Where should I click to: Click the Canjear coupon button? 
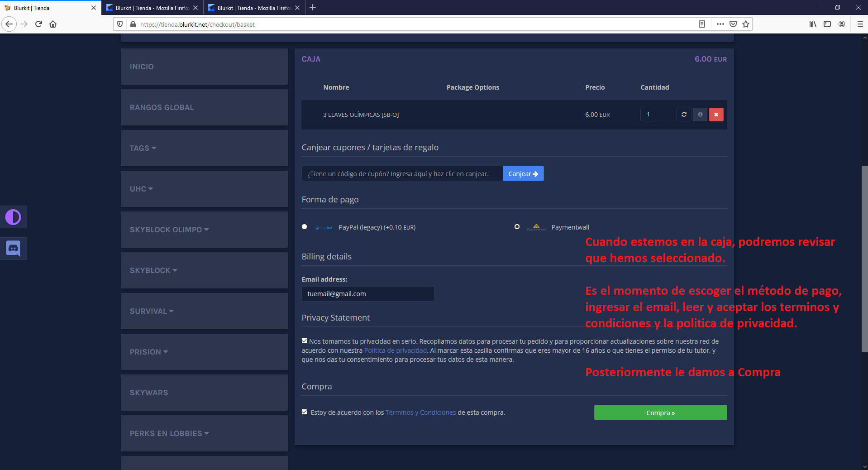point(523,174)
